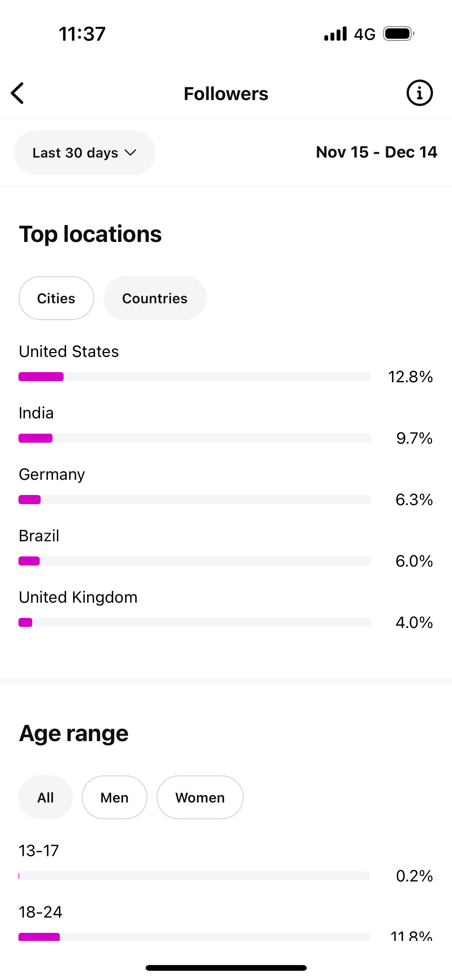This screenshot has width=452, height=980.
Task: Tap the cellular signal bars icon
Action: (335, 34)
